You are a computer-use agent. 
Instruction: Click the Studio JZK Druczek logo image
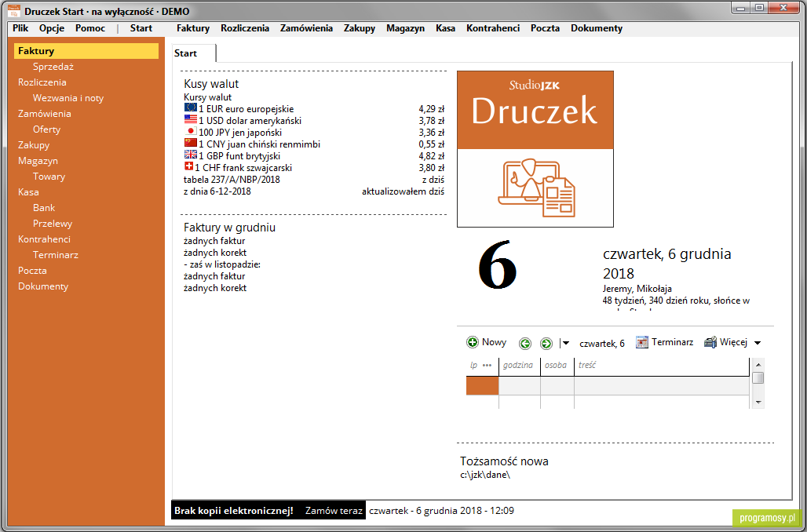tap(535, 148)
